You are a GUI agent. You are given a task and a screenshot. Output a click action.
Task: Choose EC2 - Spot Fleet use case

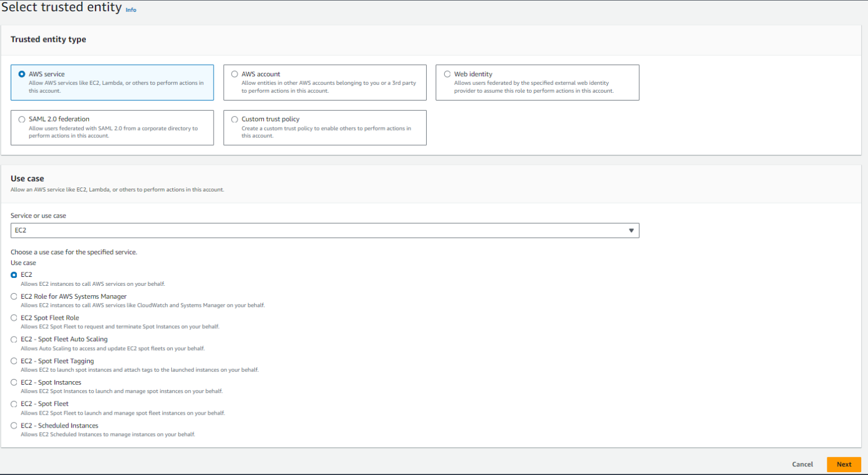point(14,404)
